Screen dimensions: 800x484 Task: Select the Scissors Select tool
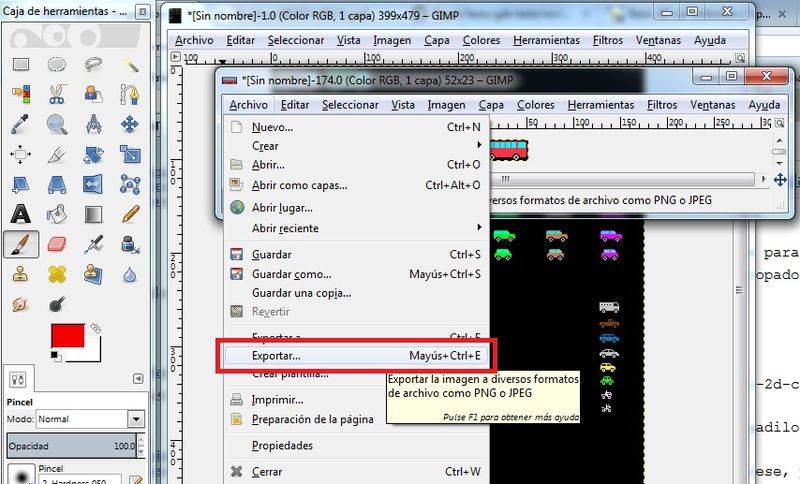pos(57,94)
